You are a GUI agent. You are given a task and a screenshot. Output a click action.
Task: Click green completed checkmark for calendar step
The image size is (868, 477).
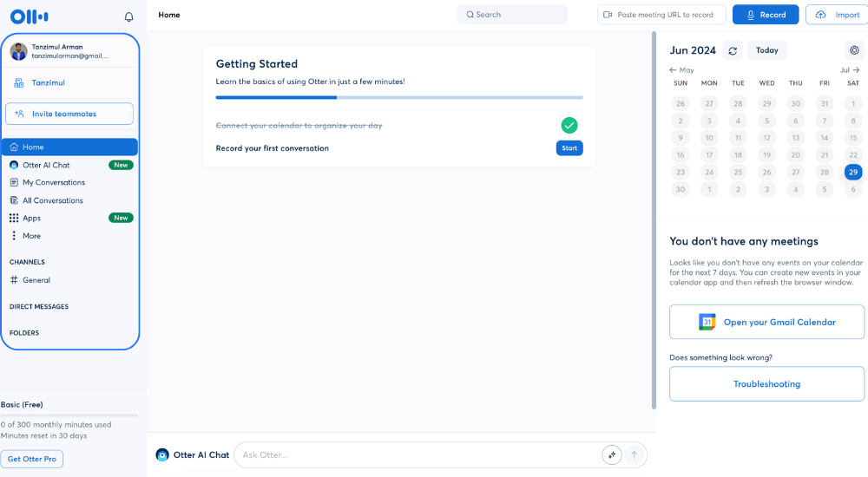pyautogui.click(x=569, y=126)
